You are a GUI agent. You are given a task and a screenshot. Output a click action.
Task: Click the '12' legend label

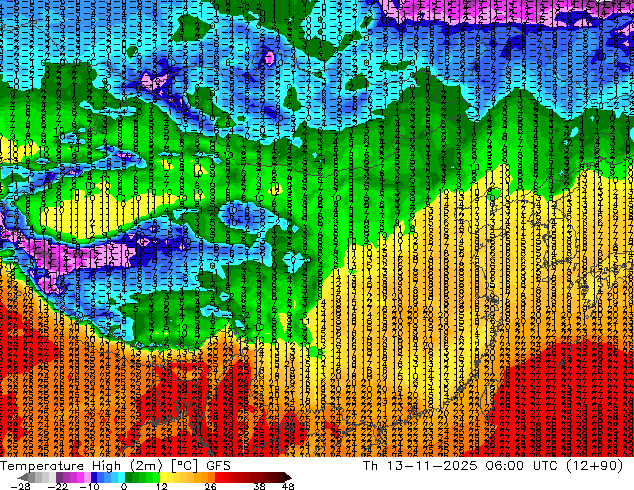(162, 486)
